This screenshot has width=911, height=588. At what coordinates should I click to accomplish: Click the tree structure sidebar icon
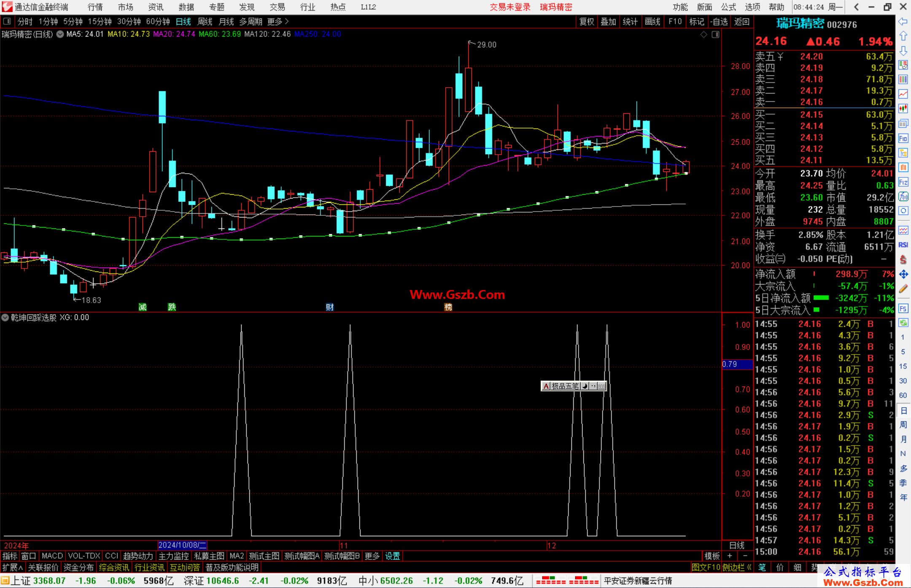pos(903,153)
